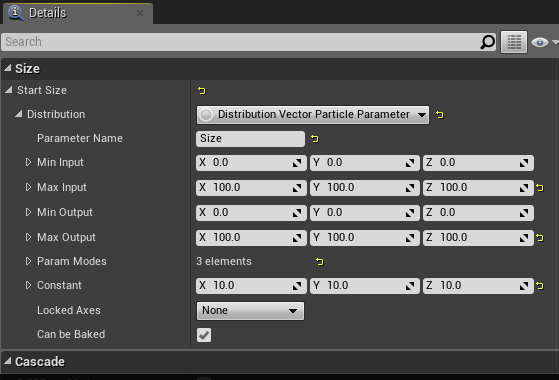This screenshot has height=380, width=559.
Task: Select the Details tab
Action: pyautogui.click(x=78, y=13)
